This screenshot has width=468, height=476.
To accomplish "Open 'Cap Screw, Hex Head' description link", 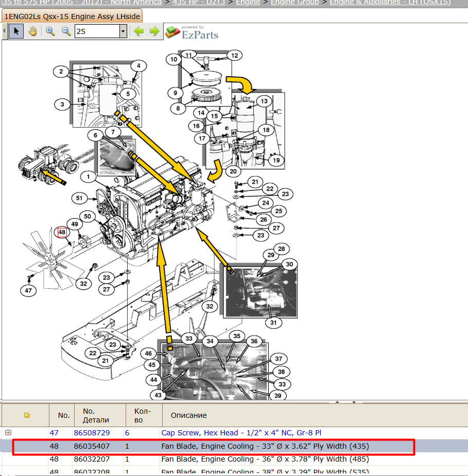I will (x=241, y=433).
